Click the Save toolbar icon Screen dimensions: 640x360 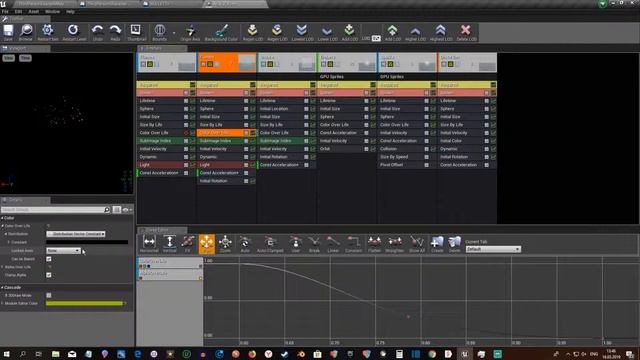[x=8, y=32]
